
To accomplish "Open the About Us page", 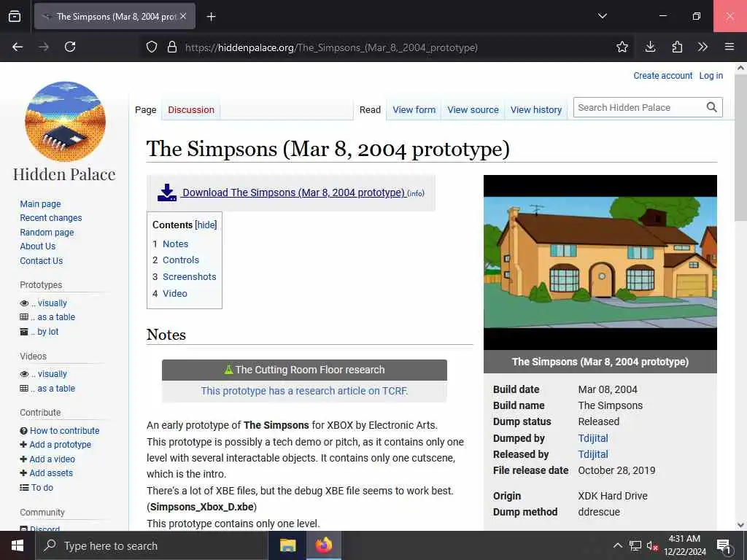I will 37,246.
